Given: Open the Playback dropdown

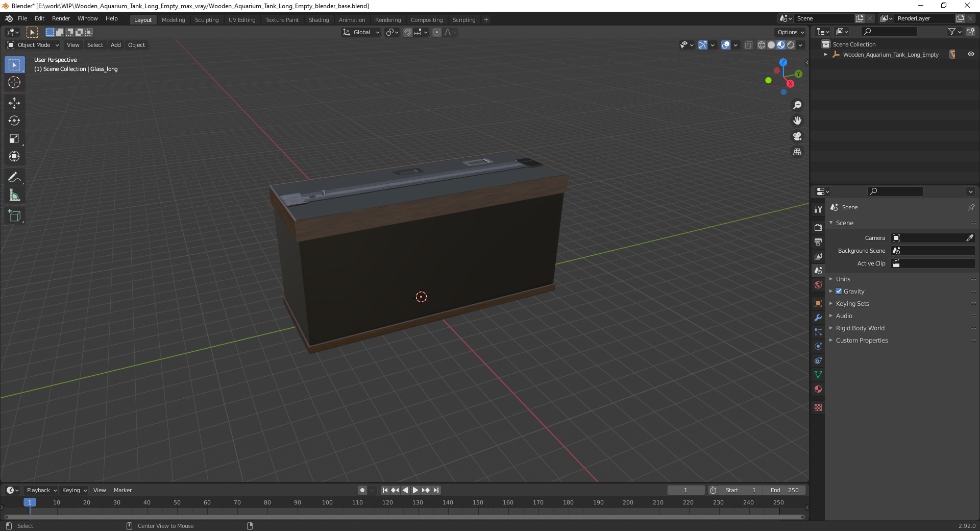Looking at the screenshot, I should [x=41, y=490].
